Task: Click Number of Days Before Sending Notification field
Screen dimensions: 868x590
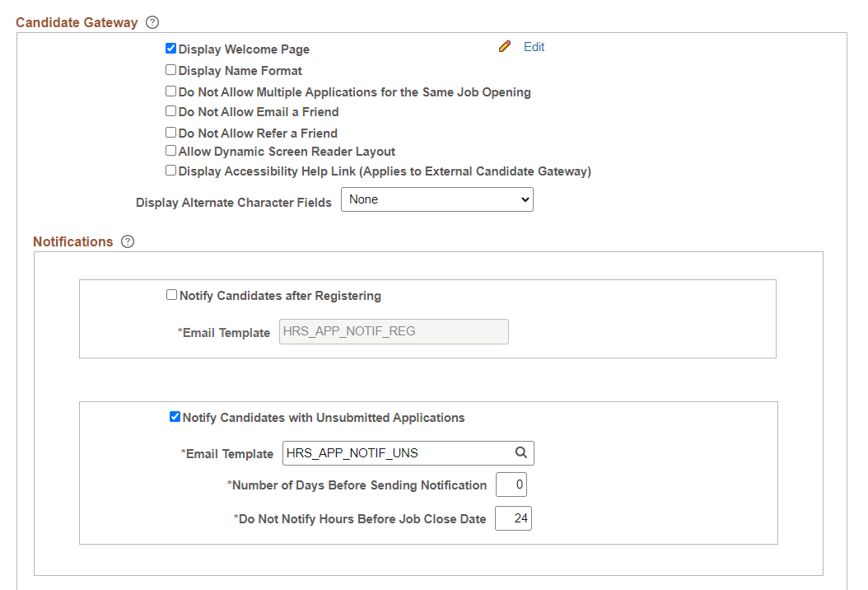Action: point(511,485)
